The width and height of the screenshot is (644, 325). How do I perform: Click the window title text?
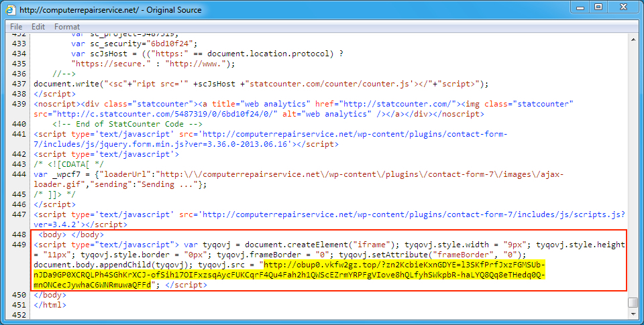(x=111, y=10)
